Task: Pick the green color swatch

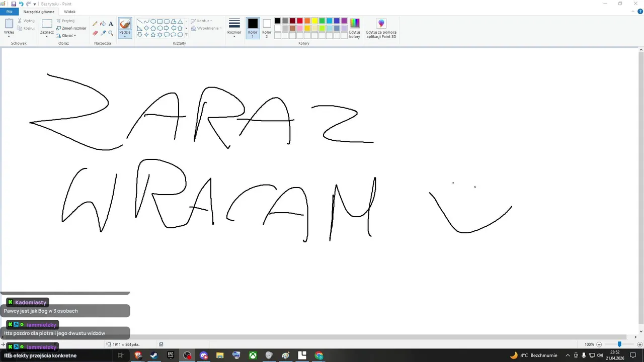Action: 322,21
